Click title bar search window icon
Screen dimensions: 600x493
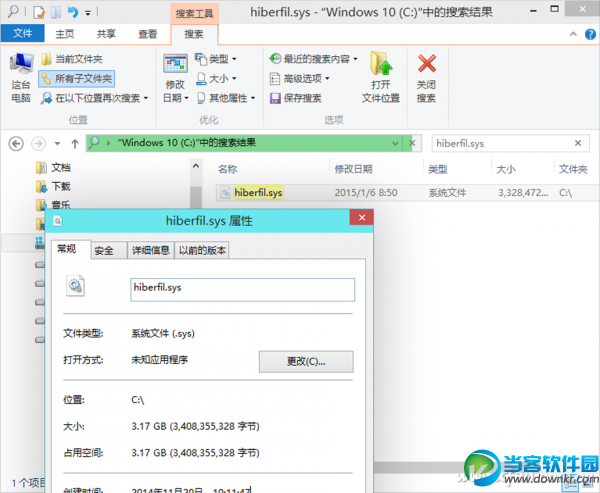point(13,11)
